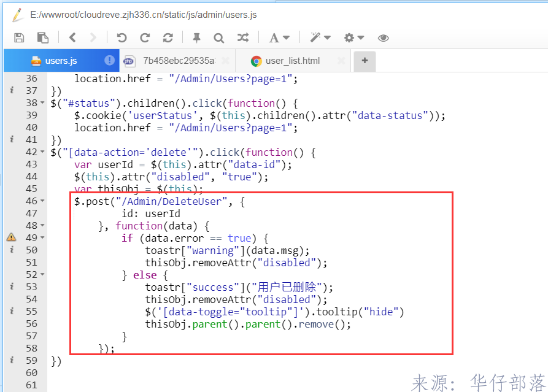The image size is (548, 392).
Task: Undo the last edit
Action: 122,38
